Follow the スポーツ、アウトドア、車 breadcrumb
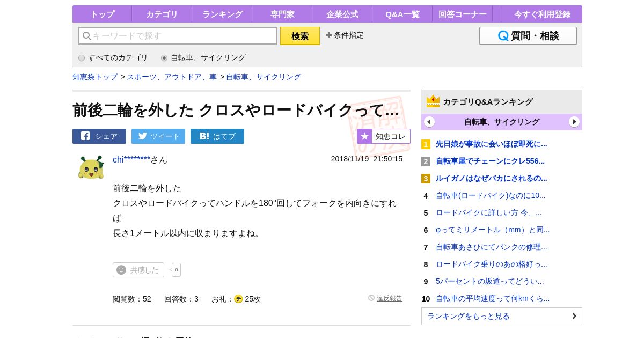Screen dimensions: 644x338 pos(172,77)
